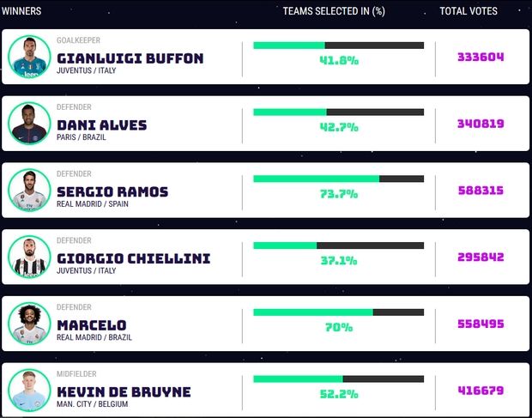The width and height of the screenshot is (532, 418).
Task: Select Sergio Ramos's circular portrait
Action: [29, 190]
